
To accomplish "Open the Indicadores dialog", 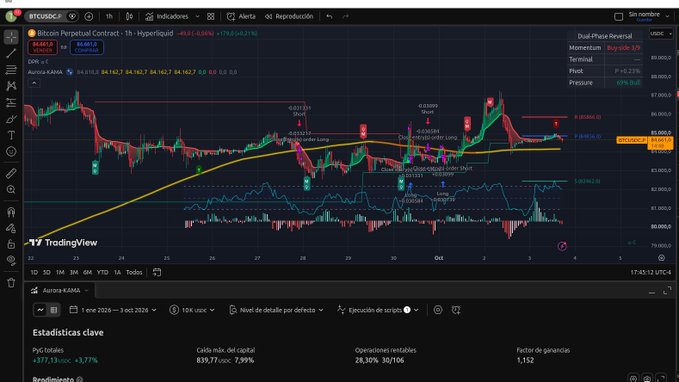I will pyautogui.click(x=168, y=16).
